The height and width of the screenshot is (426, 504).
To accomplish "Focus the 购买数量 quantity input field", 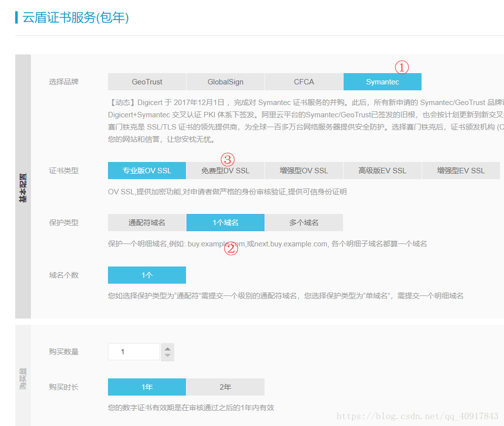I will click(x=133, y=352).
